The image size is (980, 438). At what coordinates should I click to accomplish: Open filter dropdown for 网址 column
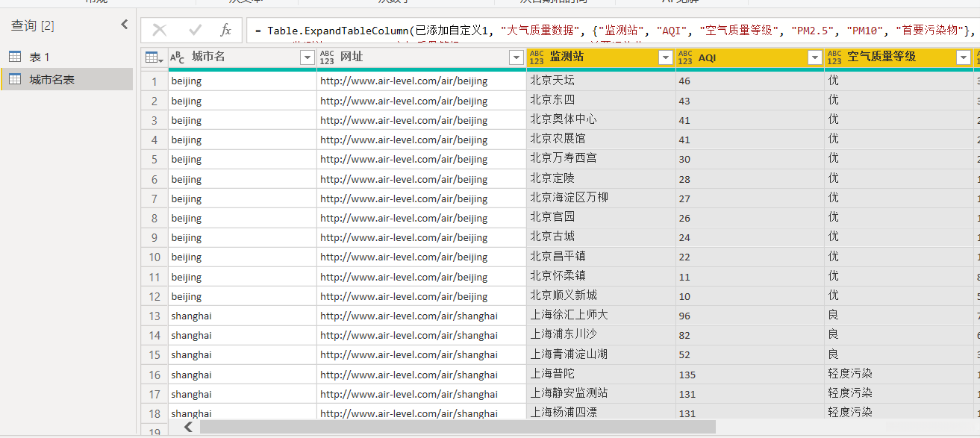516,57
